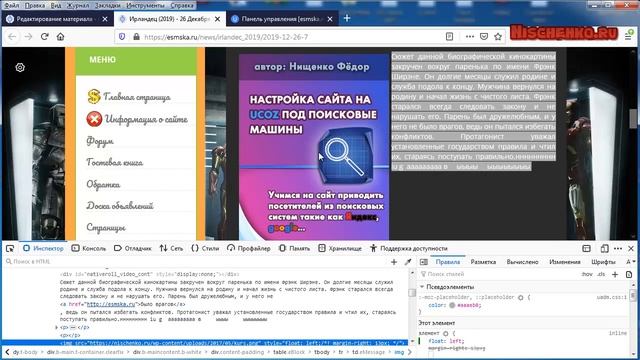Add a new CSS rule
This screenshot has height=360, width=640.
tap(615, 274)
